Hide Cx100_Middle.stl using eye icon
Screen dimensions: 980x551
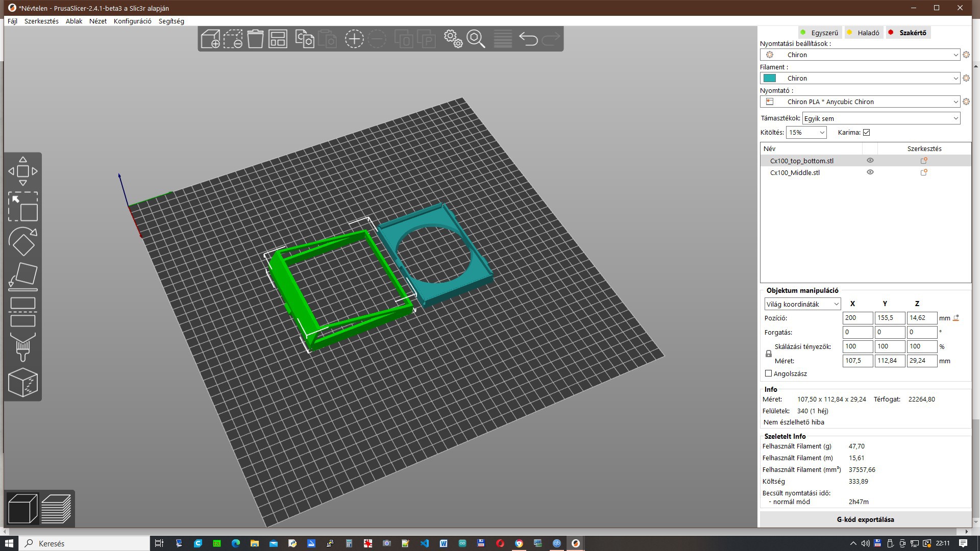[x=870, y=172]
